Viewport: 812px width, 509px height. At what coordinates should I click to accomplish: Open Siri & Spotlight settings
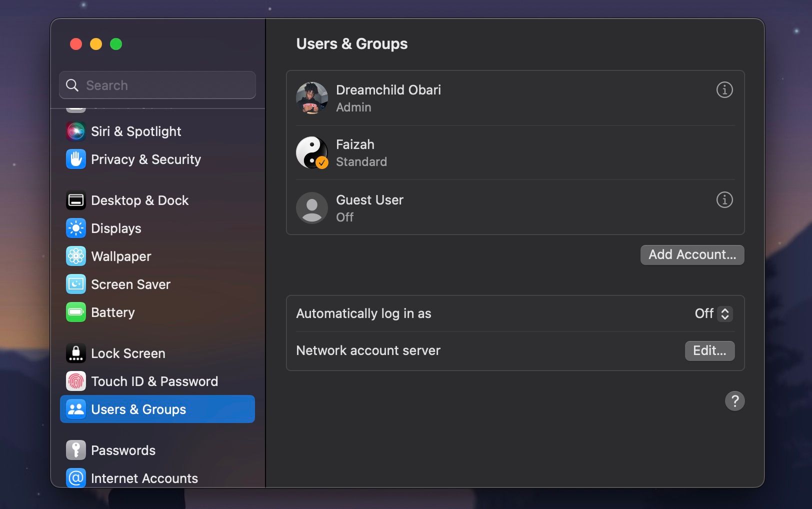(135, 131)
